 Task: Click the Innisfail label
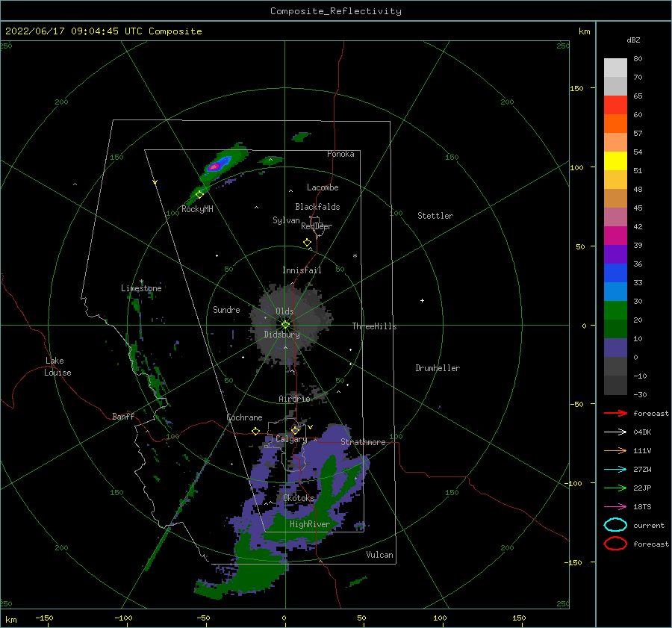click(302, 270)
